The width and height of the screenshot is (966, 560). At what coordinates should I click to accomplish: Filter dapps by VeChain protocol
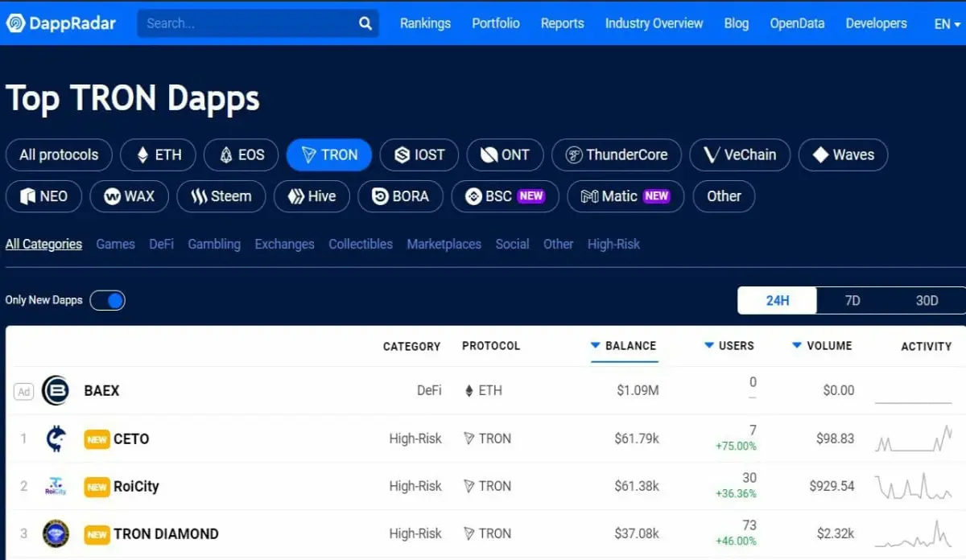pos(740,154)
